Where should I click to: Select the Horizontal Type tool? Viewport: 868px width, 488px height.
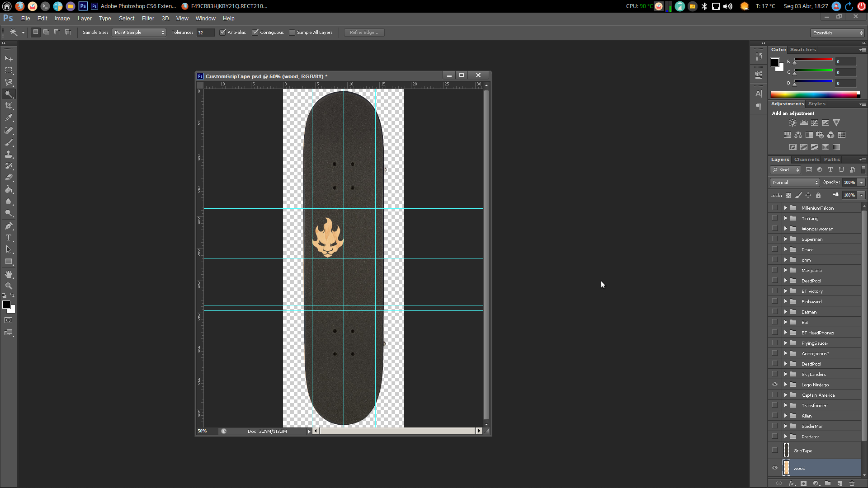[9, 238]
